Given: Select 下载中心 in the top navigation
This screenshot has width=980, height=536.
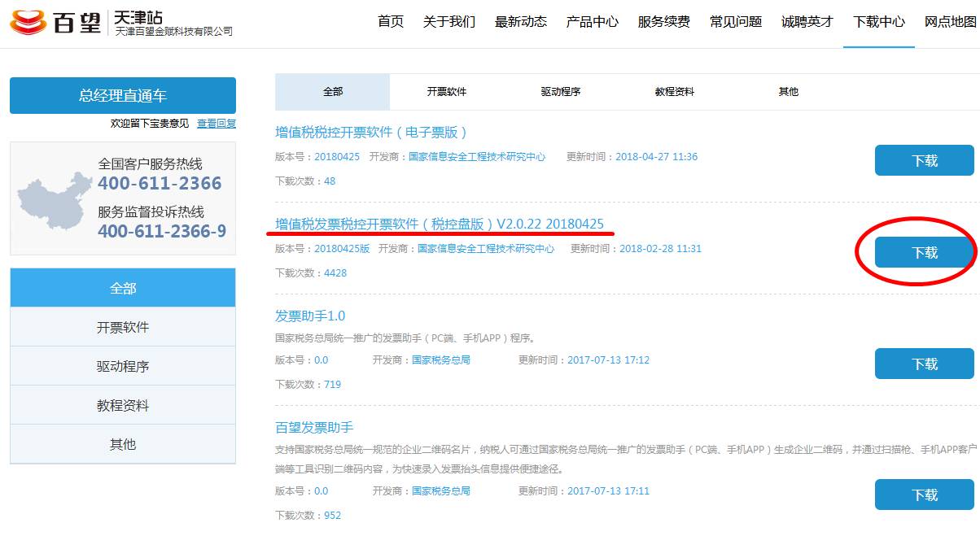Looking at the screenshot, I should (879, 22).
